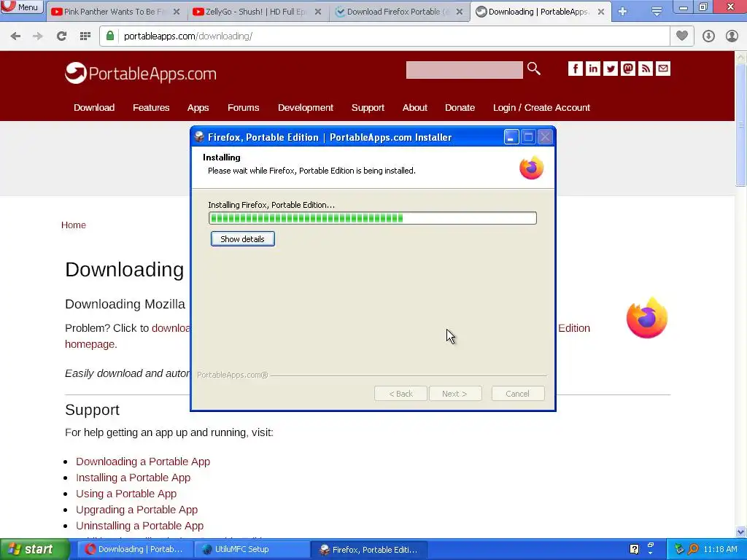The height and width of the screenshot is (560, 747).
Task: Open PortableApps LinkedIn icon
Action: pyautogui.click(x=592, y=69)
